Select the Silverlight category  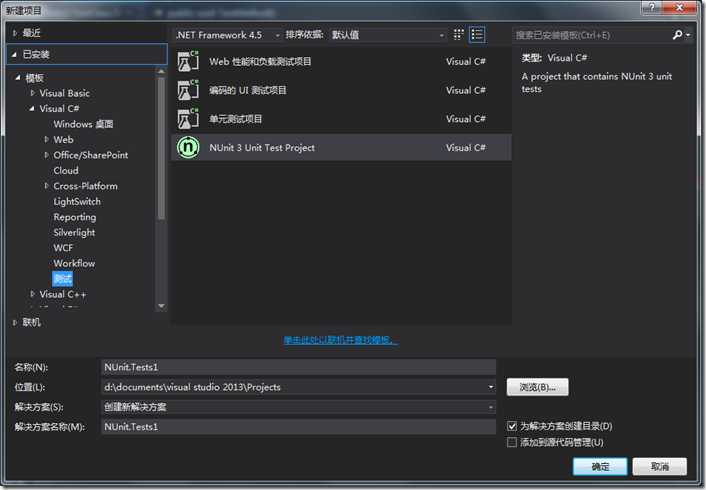coord(74,232)
